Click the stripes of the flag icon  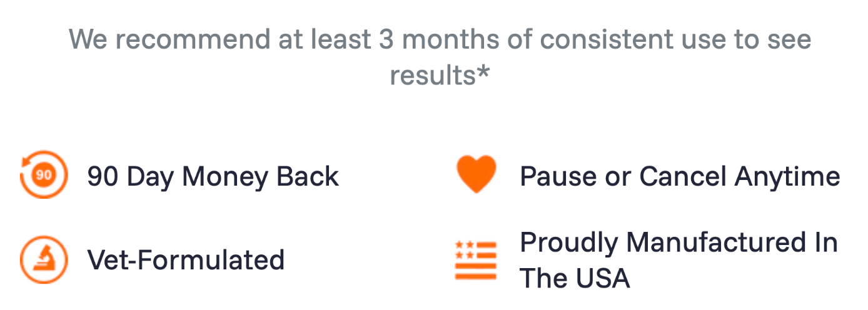tap(476, 270)
